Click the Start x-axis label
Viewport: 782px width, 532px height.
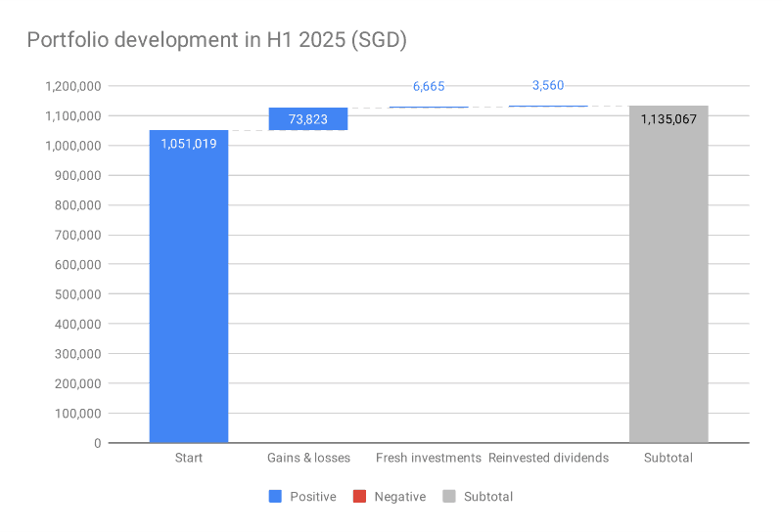[189, 458]
